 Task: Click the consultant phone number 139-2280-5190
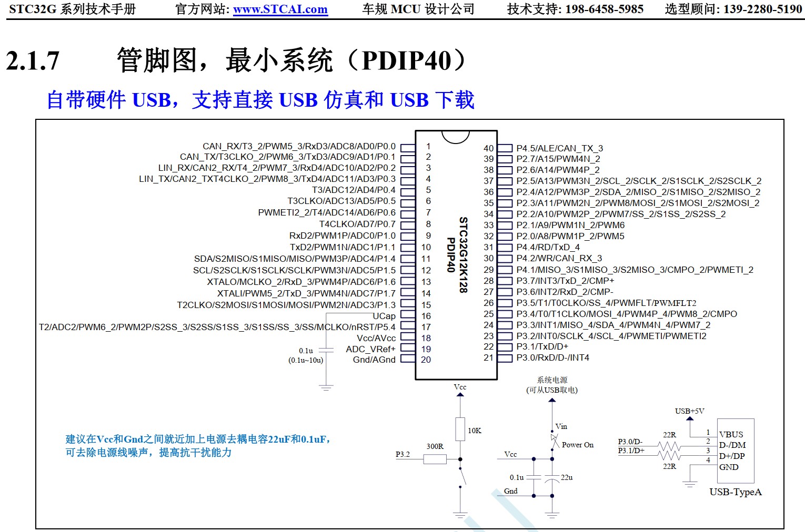(x=762, y=9)
